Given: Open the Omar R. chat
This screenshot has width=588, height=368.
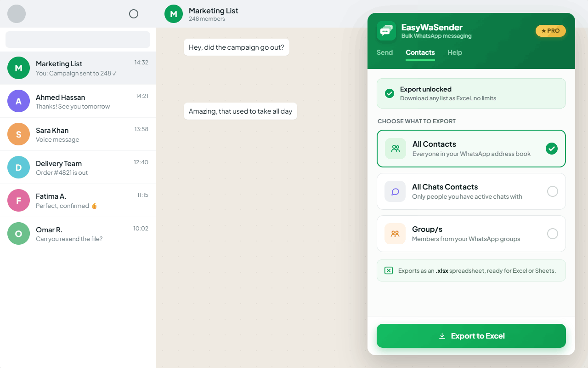Looking at the screenshot, I should point(78,234).
